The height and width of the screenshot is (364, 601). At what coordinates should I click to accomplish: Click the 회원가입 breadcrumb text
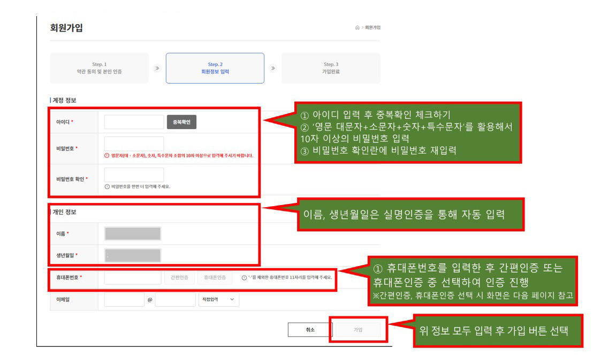(372, 28)
